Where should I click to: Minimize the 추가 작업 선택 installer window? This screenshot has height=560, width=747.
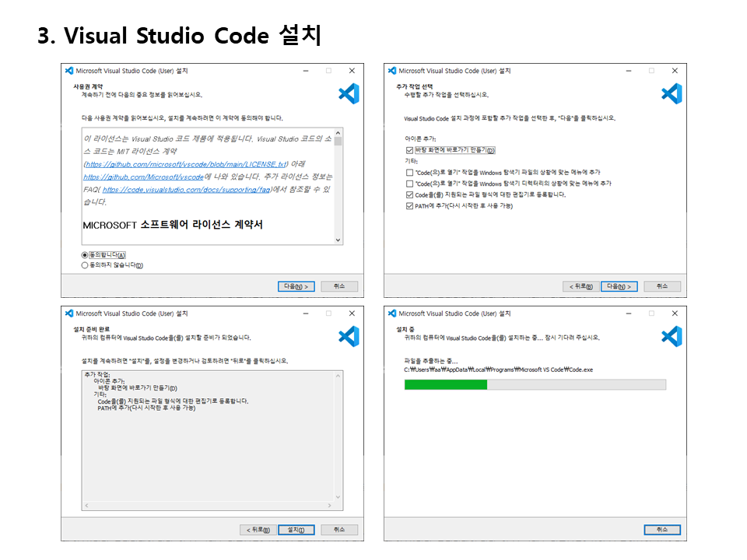click(x=629, y=71)
